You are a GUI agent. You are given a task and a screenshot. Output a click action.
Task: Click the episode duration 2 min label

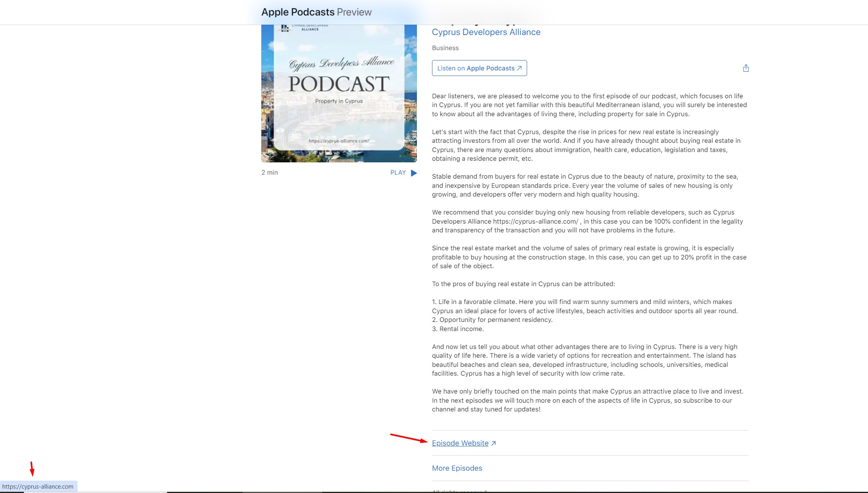269,172
